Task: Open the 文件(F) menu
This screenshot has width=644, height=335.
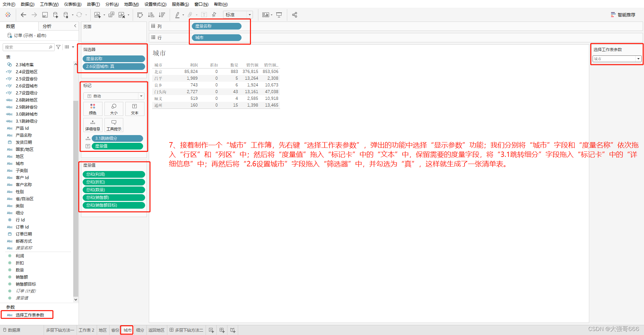Action: pyautogui.click(x=9, y=4)
